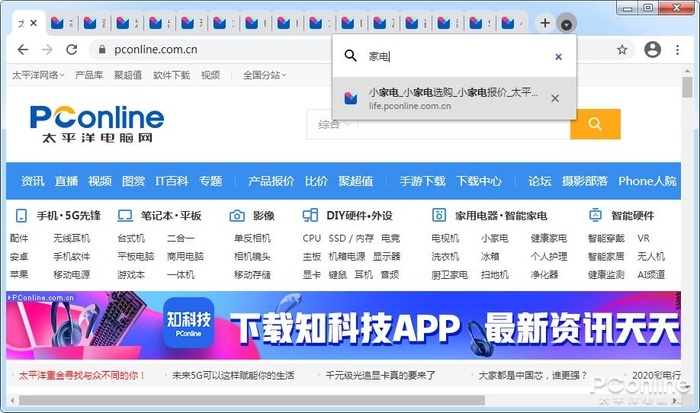Open Chrome three-dot menu
Viewport: 700px width, 413px height.
coord(677,50)
